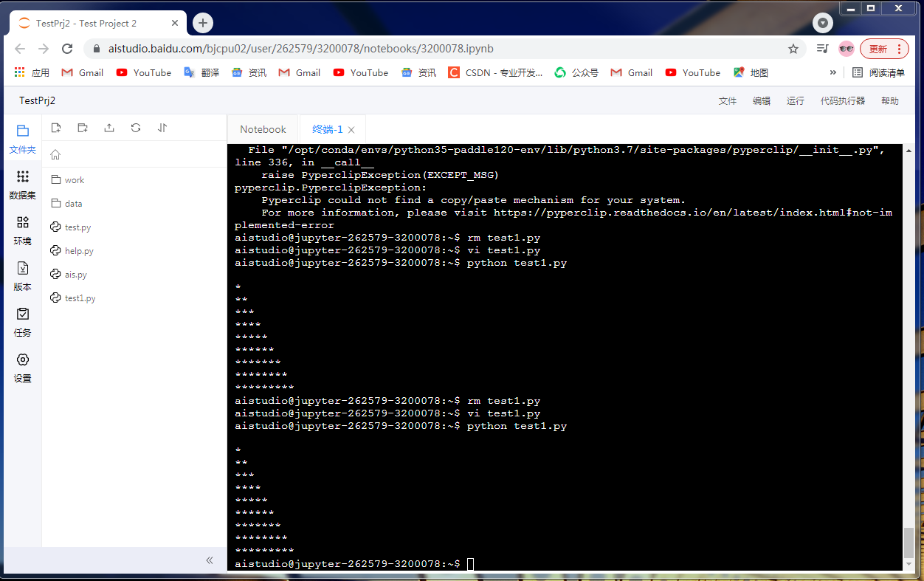Open the 编辑 menu
924x581 pixels.
pyautogui.click(x=762, y=101)
